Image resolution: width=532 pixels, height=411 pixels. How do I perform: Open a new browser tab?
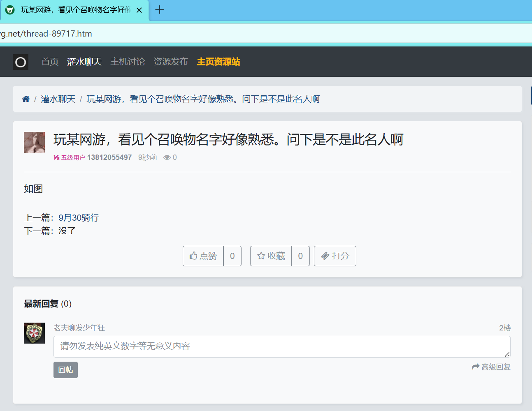pos(160,10)
